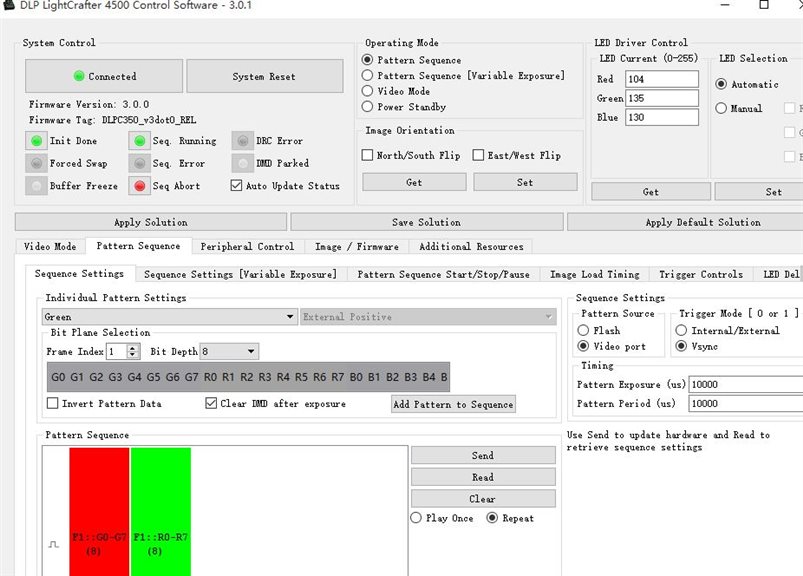The width and height of the screenshot is (803, 576).
Task: Click Set in LED Driver Control
Action: click(x=759, y=192)
